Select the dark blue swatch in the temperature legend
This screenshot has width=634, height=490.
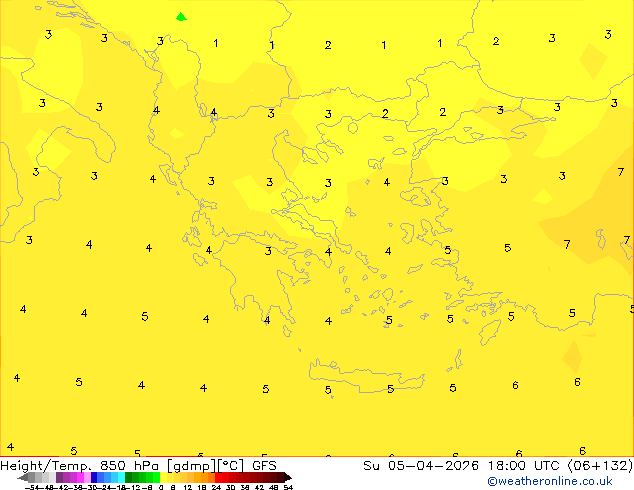[x=94, y=477]
